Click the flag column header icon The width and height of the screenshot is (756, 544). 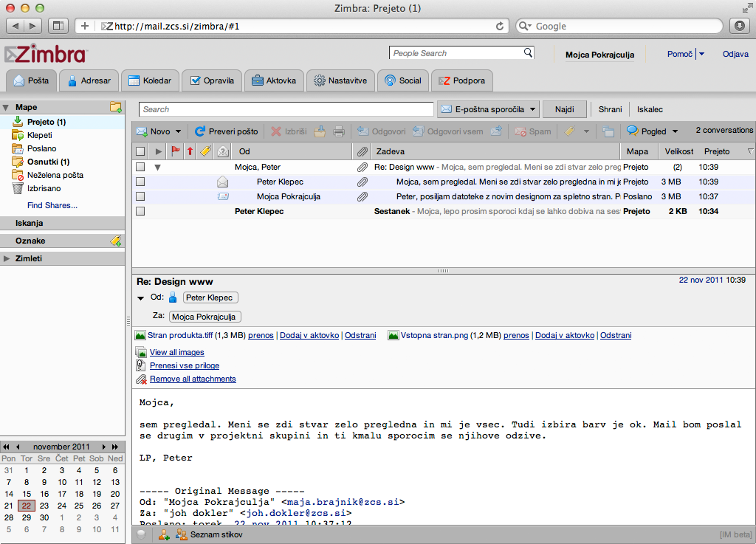tap(176, 151)
